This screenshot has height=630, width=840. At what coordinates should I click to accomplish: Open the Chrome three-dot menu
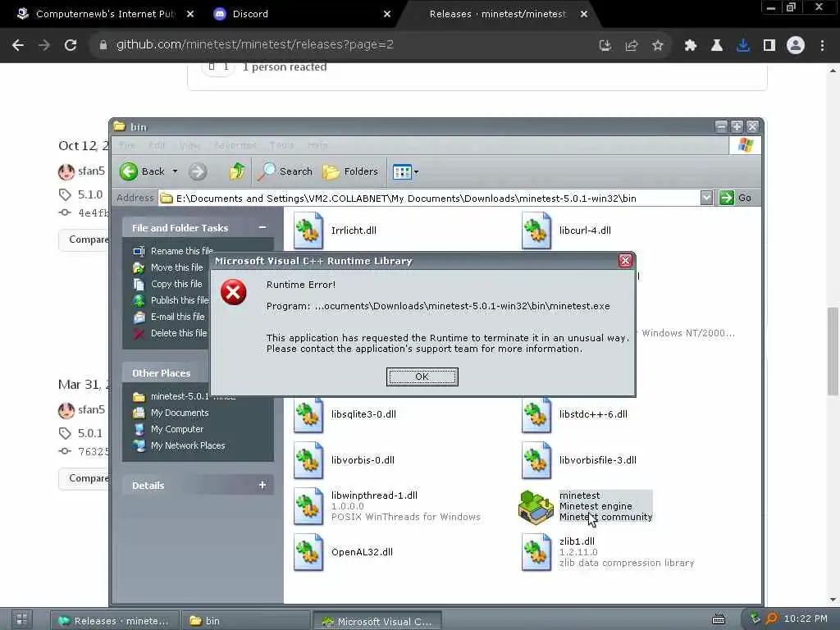[822, 46]
